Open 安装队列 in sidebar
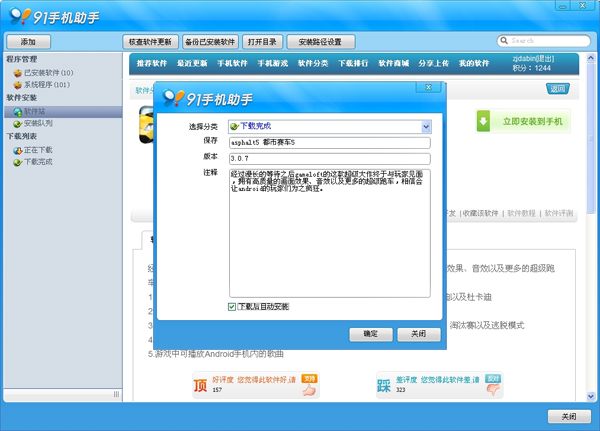 click(38, 123)
